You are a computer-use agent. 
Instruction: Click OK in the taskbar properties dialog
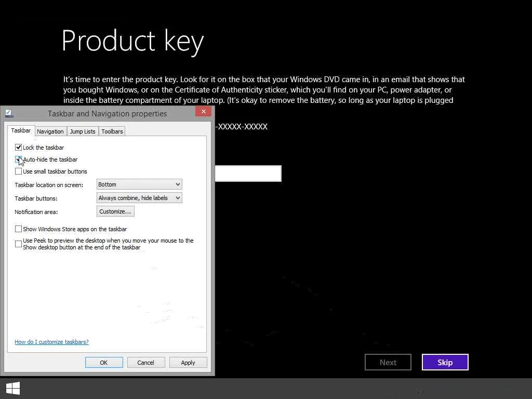click(x=104, y=362)
